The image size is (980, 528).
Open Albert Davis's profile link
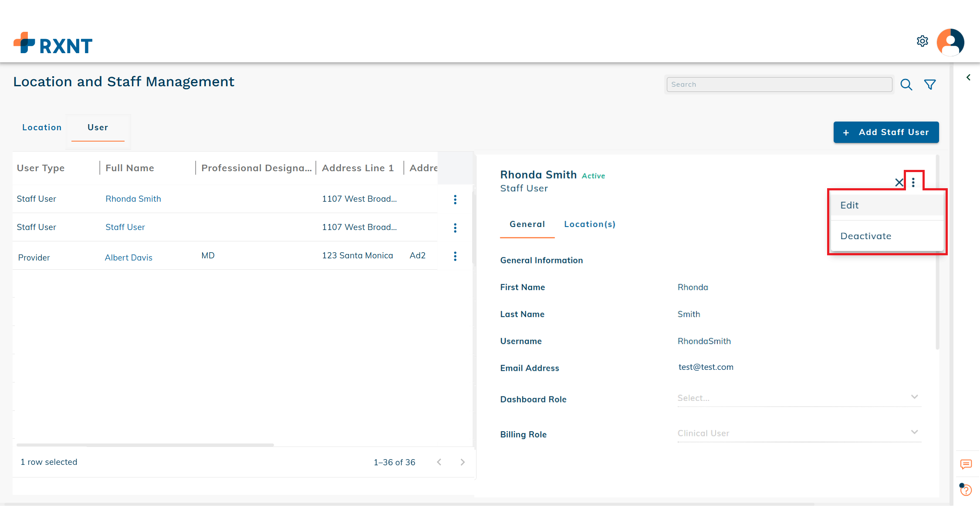pos(128,257)
